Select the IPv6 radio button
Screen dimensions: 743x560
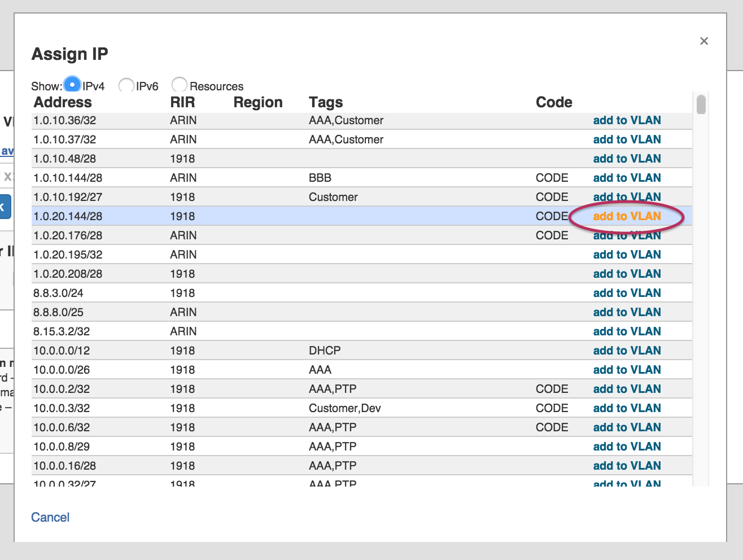(x=126, y=85)
